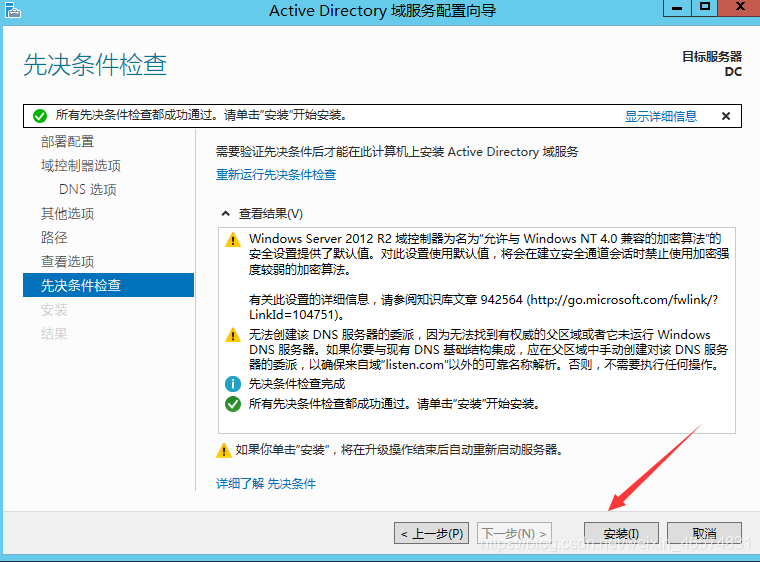Click the text mentioning listen.com
This screenshot has width=760, height=562.
tap(489, 350)
